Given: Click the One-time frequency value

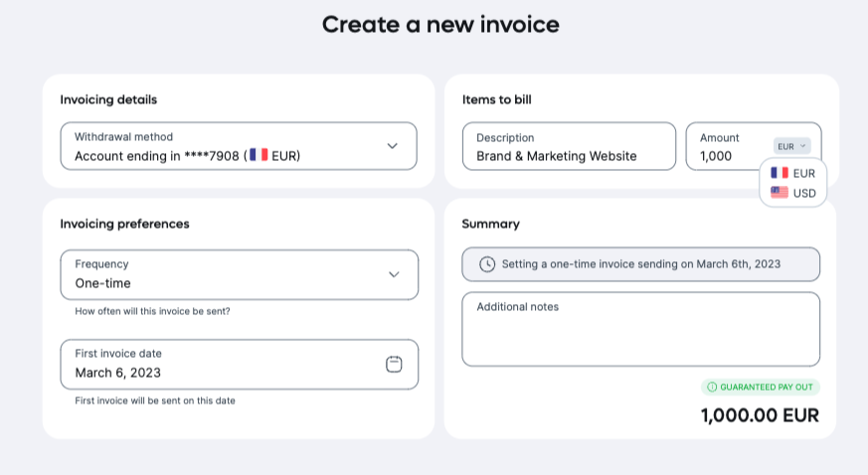Looking at the screenshot, I should 103,283.
